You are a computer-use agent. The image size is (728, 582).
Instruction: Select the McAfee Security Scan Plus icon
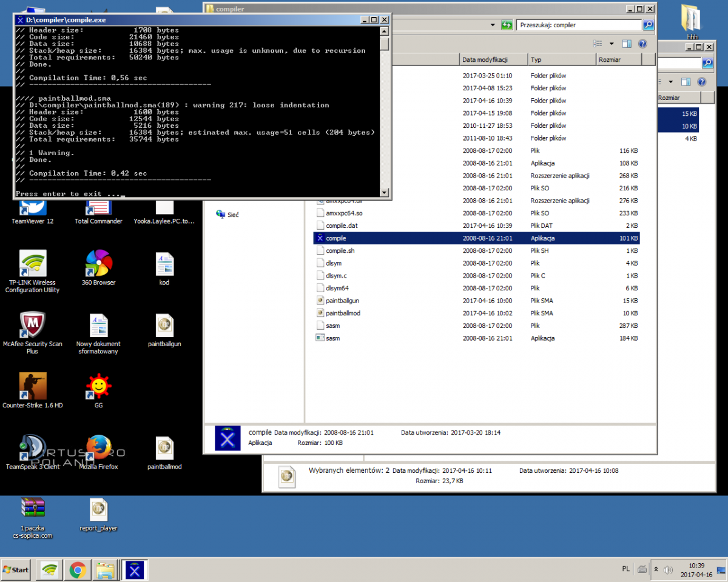point(33,326)
